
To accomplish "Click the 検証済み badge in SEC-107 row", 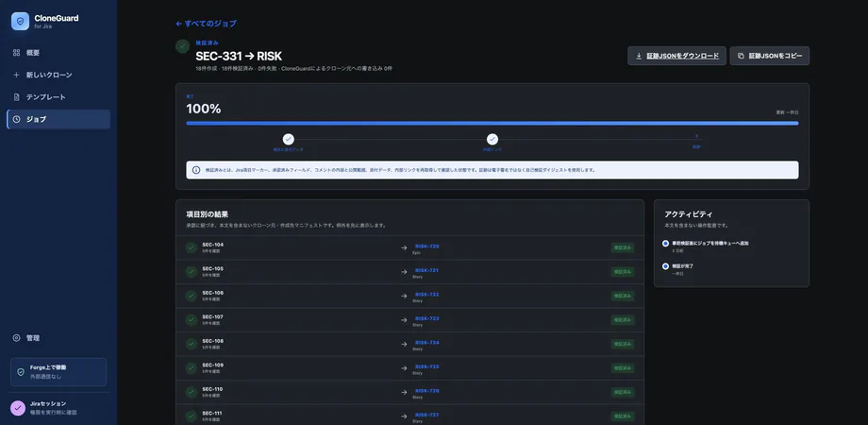I will [623, 320].
